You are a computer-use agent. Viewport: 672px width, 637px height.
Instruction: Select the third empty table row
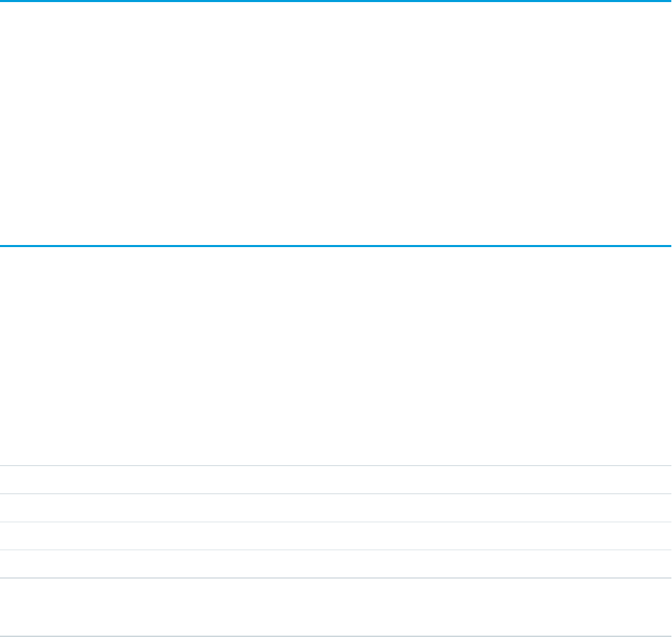tap(336, 536)
